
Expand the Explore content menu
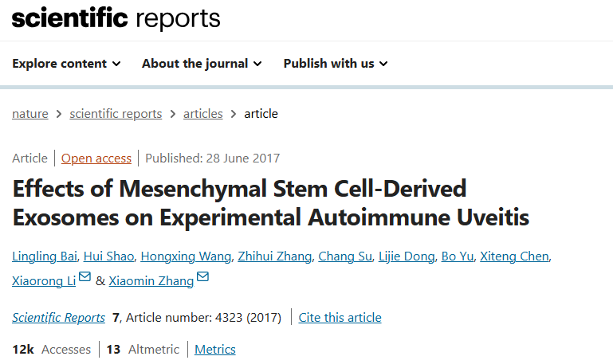coord(66,64)
